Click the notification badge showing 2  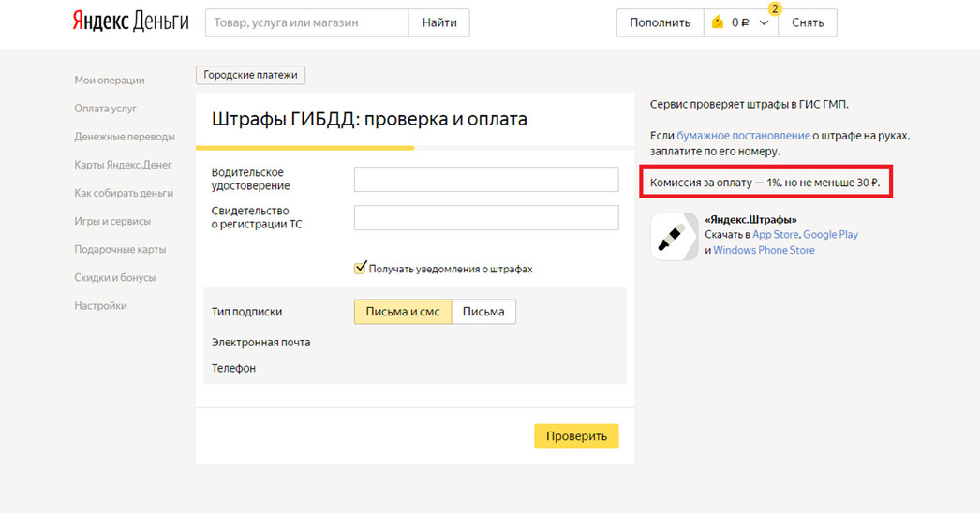[774, 8]
